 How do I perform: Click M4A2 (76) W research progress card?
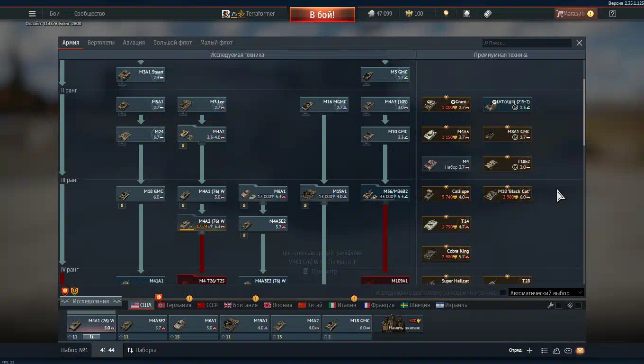pyautogui.click(x=202, y=224)
